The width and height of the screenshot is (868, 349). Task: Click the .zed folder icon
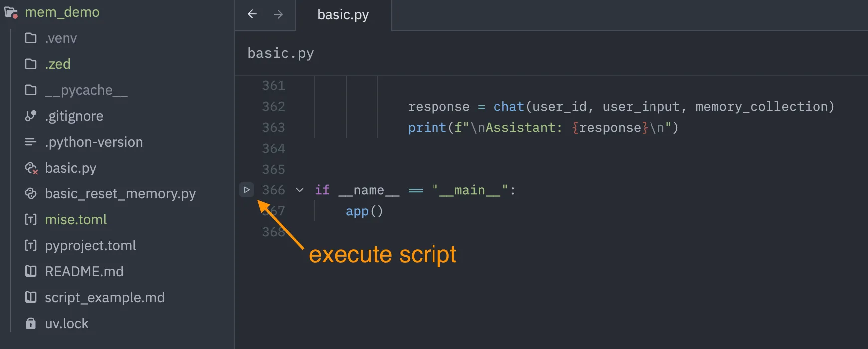click(x=31, y=64)
